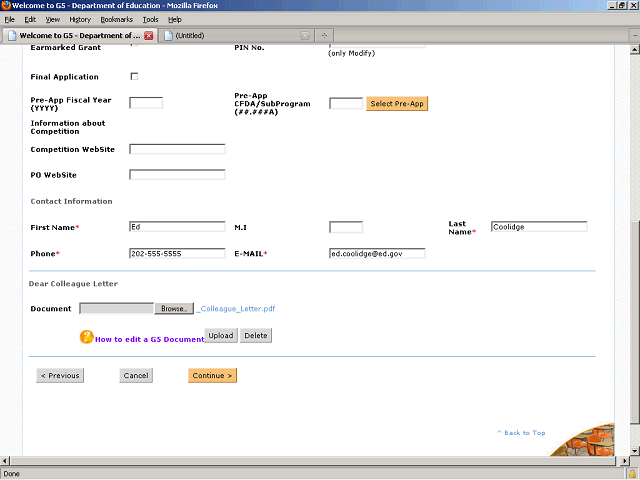Click the padlock security icon in status bar
The width and height of the screenshot is (640, 480).
[x=632, y=474]
